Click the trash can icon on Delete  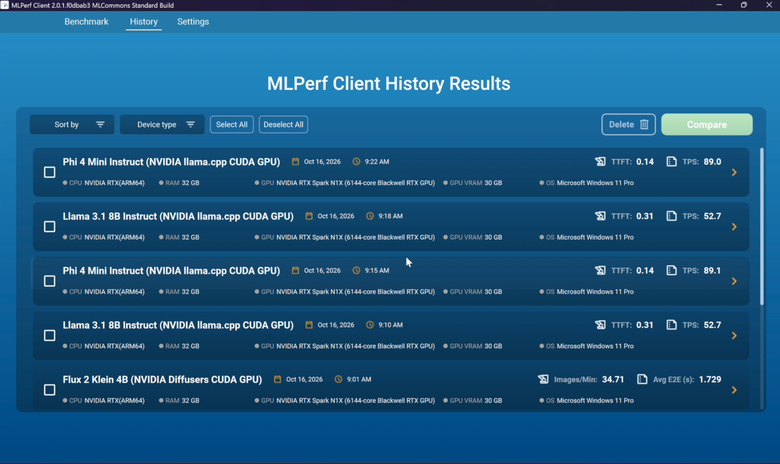(x=644, y=124)
